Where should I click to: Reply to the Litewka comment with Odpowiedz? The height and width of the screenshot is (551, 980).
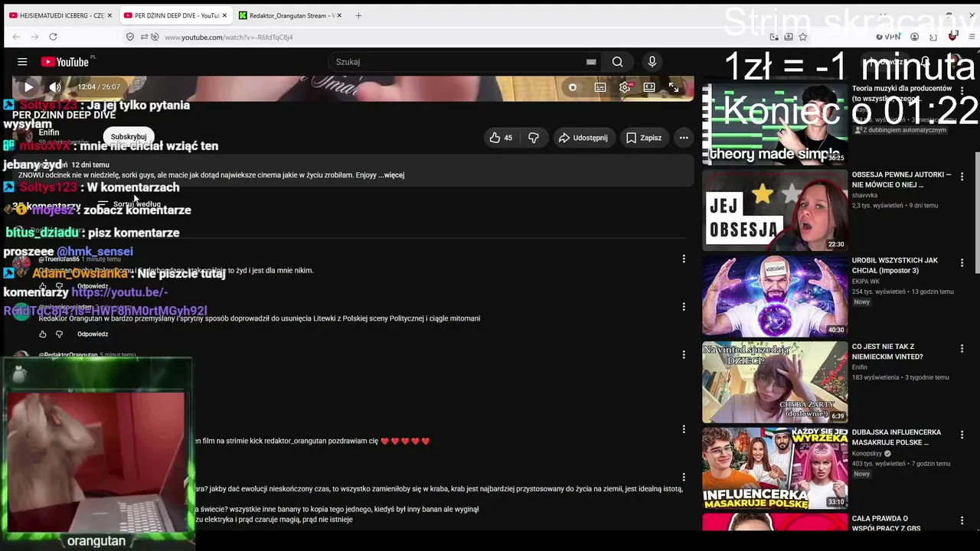[93, 334]
